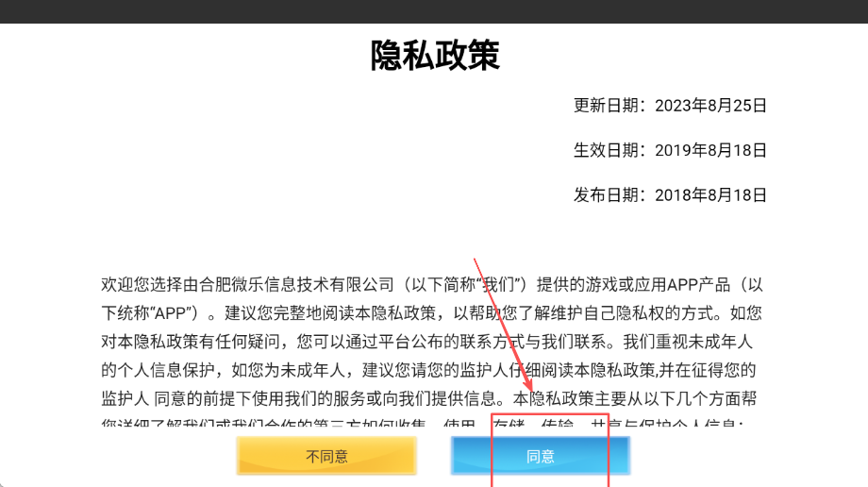Select the 发布日期 2018年8月18日 line
Screen dimensions: 868x487
670,195
